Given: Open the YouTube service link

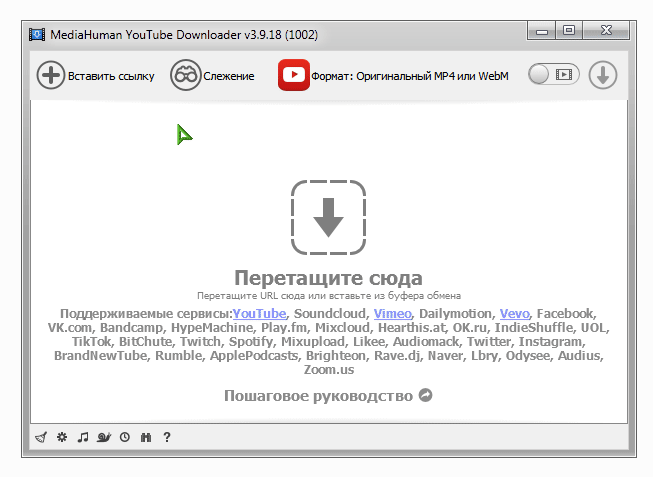Looking at the screenshot, I should (259, 313).
